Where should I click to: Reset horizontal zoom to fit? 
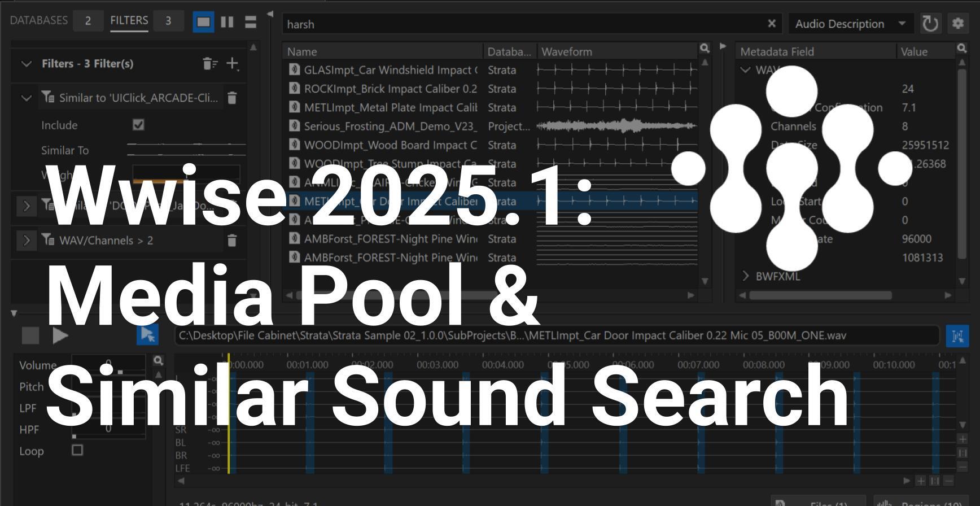(x=935, y=481)
